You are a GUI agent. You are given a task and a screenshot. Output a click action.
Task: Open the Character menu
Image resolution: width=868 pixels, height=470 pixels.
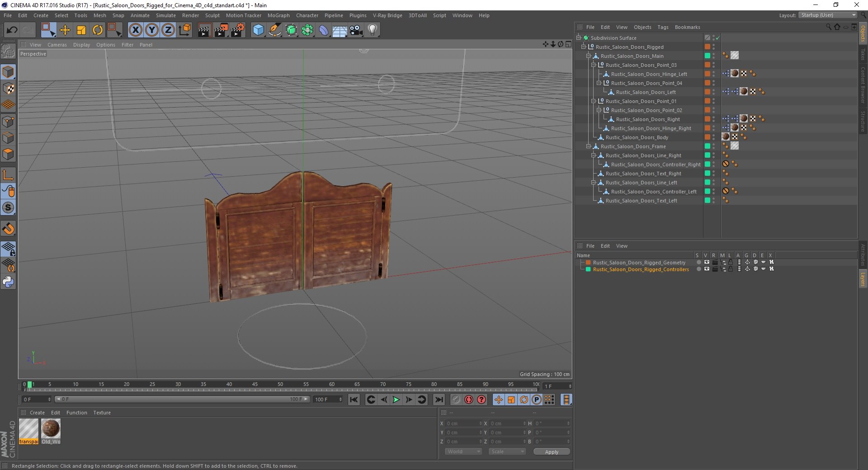307,15
